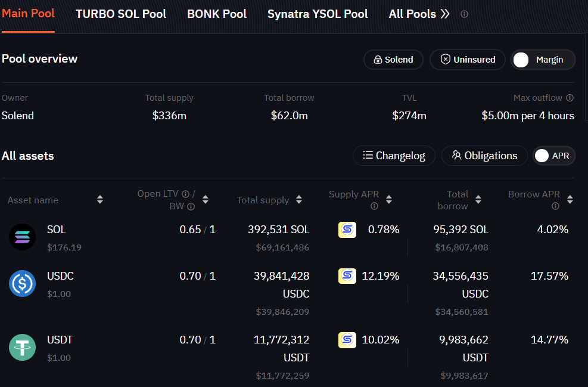Click the USDC token logo

[x=22, y=283]
